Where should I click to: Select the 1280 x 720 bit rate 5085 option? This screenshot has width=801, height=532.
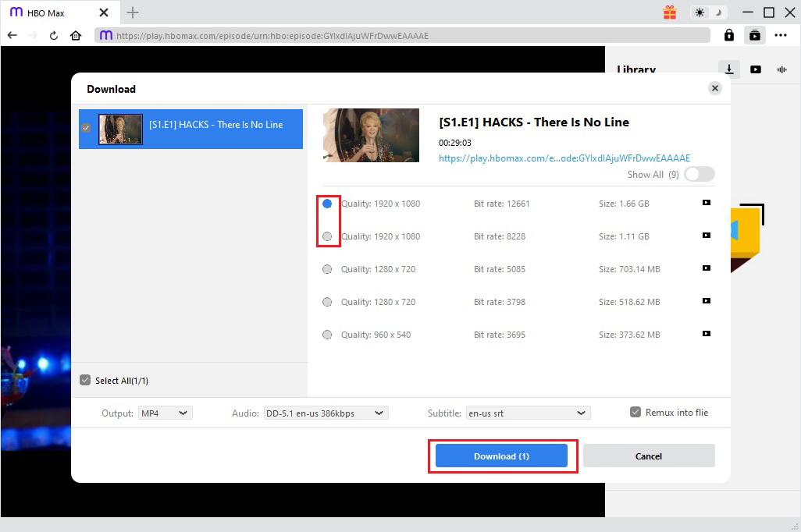(x=327, y=269)
